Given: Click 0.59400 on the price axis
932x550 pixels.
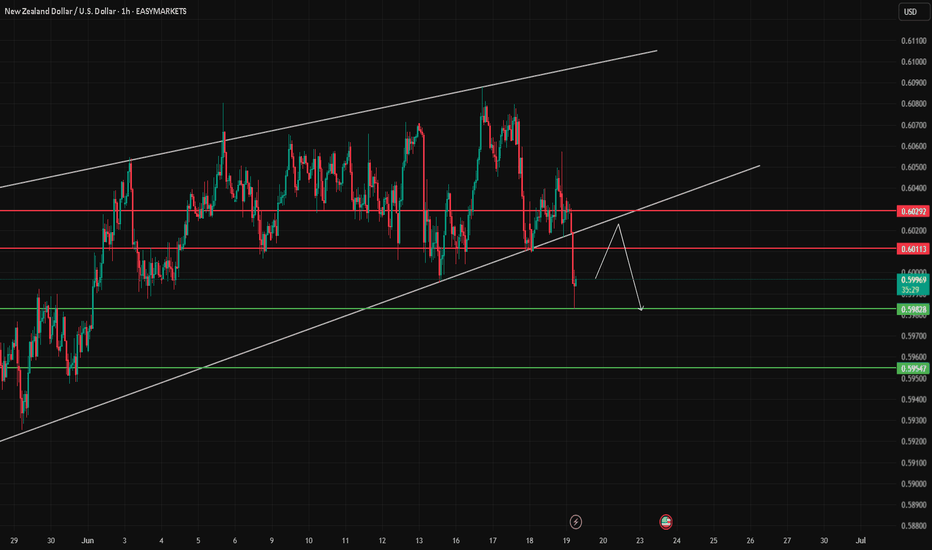Looking at the screenshot, I should [x=914, y=400].
